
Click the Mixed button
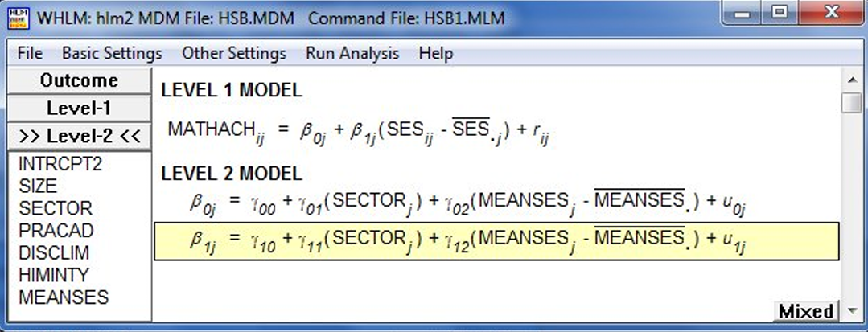click(x=806, y=312)
